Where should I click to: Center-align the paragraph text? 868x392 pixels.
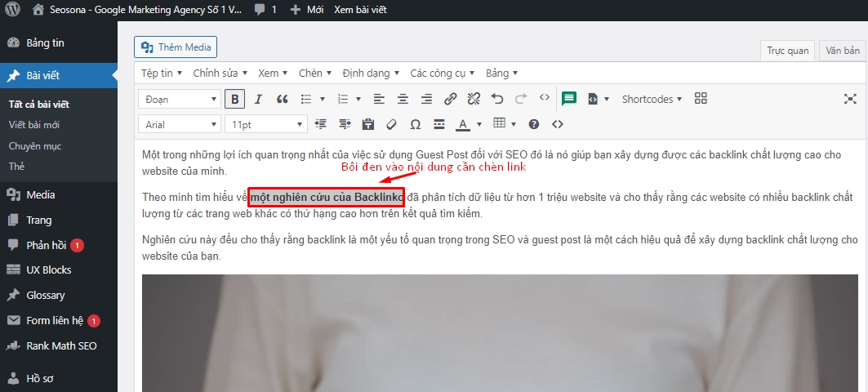403,99
